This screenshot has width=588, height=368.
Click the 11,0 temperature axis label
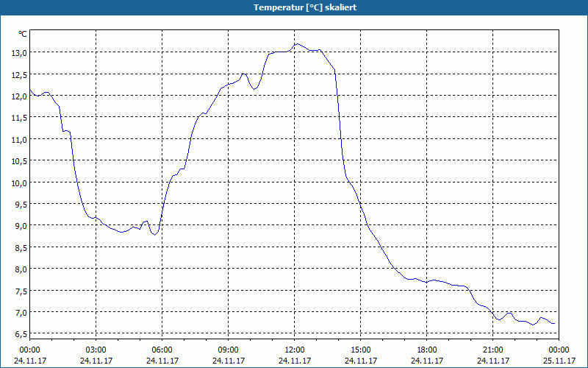[x=19, y=140]
